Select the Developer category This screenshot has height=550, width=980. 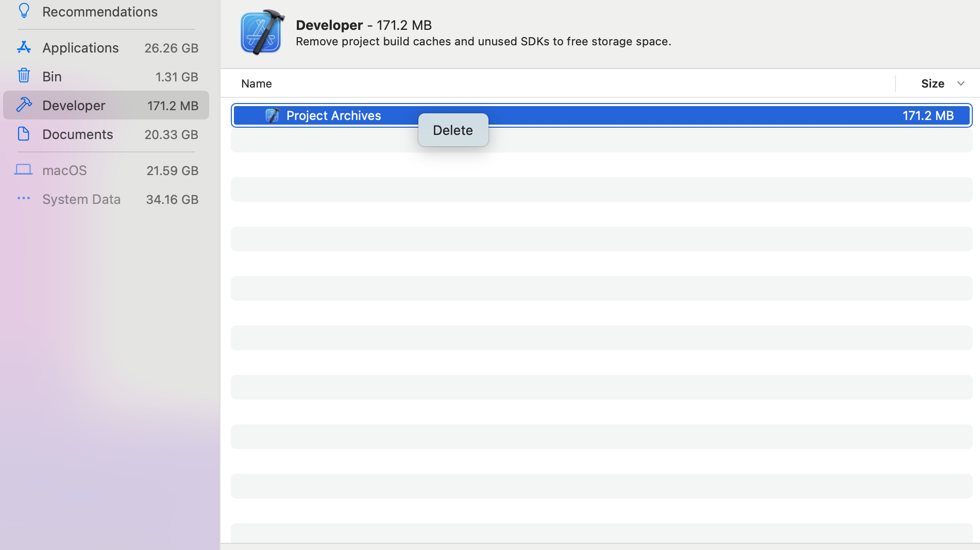106,105
